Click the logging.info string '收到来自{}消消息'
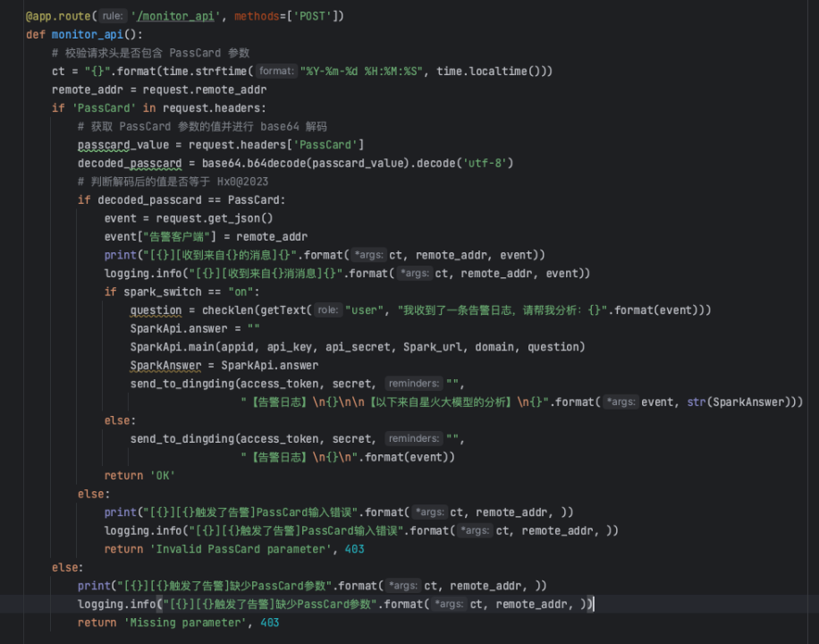The width and height of the screenshot is (819, 644). (x=266, y=274)
